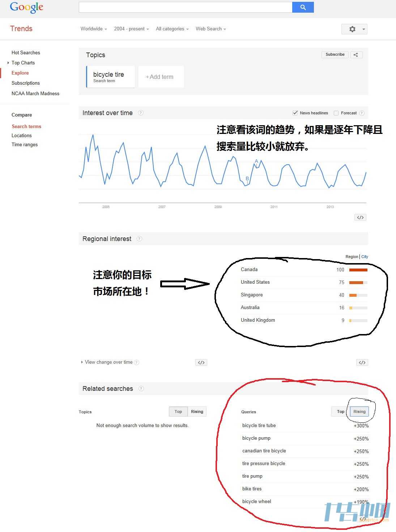Uncheck the News headlines checkbox
The width and height of the screenshot is (396, 532).
click(295, 113)
